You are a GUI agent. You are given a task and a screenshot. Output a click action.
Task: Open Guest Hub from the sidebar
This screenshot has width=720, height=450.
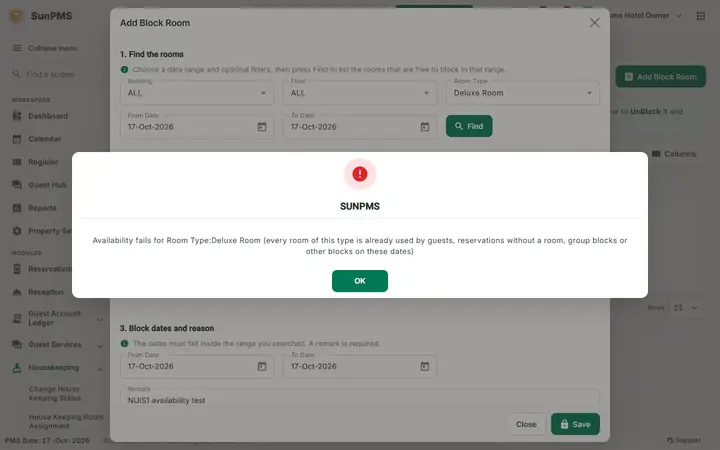coord(47,185)
